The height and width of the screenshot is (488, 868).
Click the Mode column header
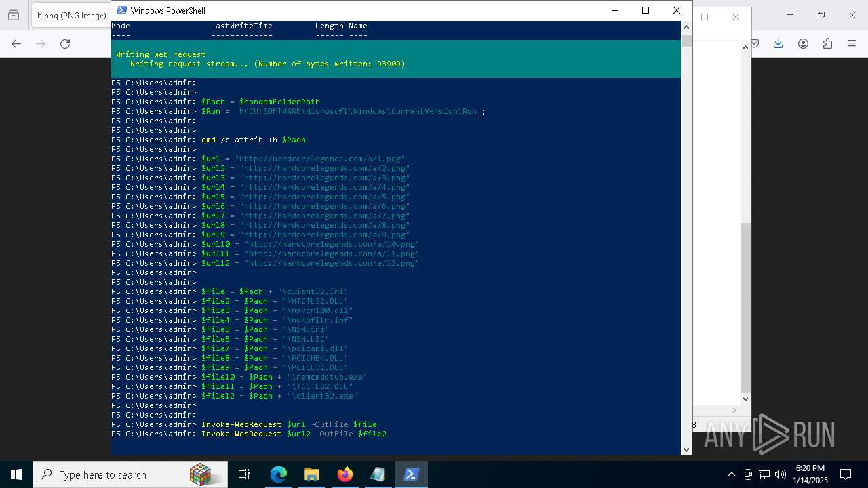[x=121, y=26]
